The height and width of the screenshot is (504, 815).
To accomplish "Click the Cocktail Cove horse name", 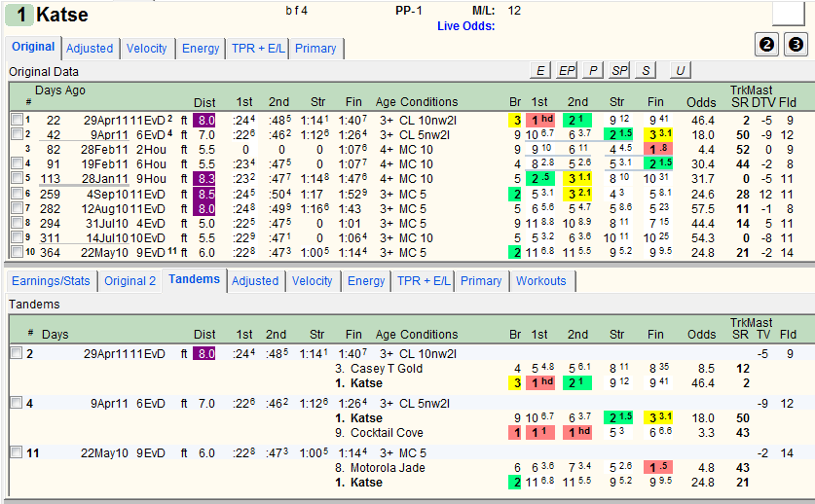I will pos(387,433).
